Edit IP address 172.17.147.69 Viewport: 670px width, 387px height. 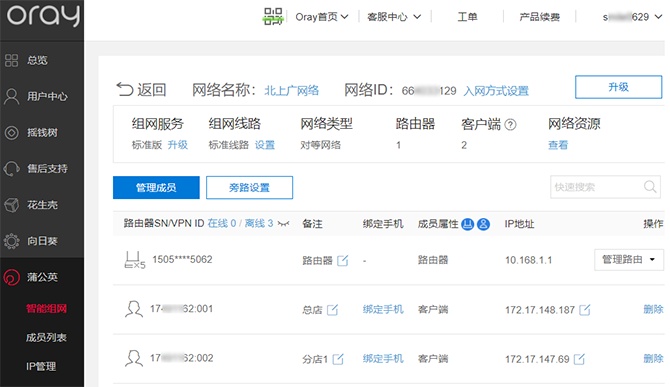(579, 359)
